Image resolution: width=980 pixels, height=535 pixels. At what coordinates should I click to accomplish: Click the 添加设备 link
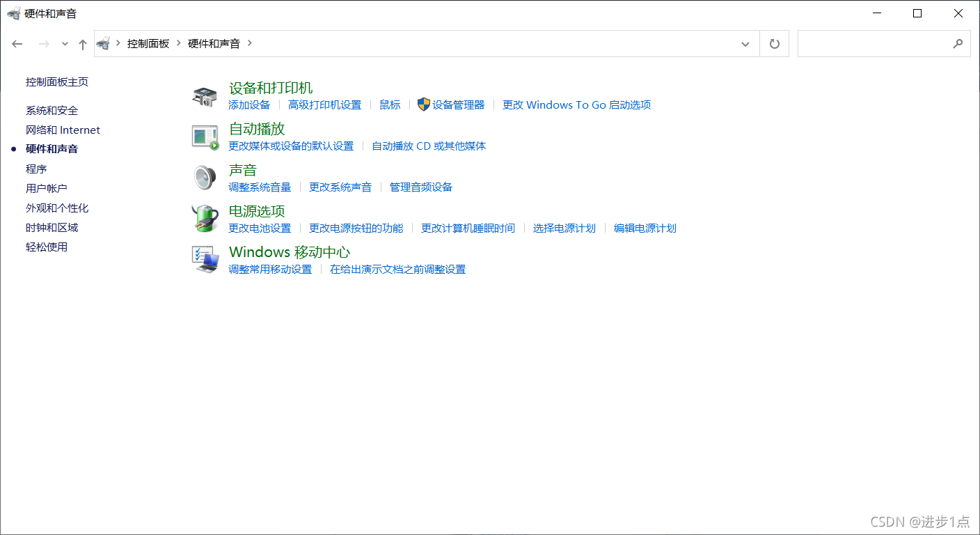coord(249,104)
